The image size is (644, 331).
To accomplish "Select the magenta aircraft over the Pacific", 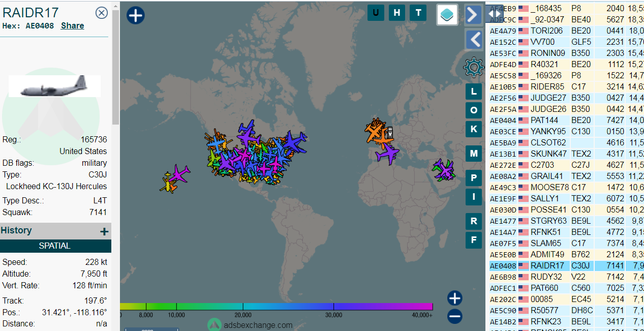I will coord(180,174).
